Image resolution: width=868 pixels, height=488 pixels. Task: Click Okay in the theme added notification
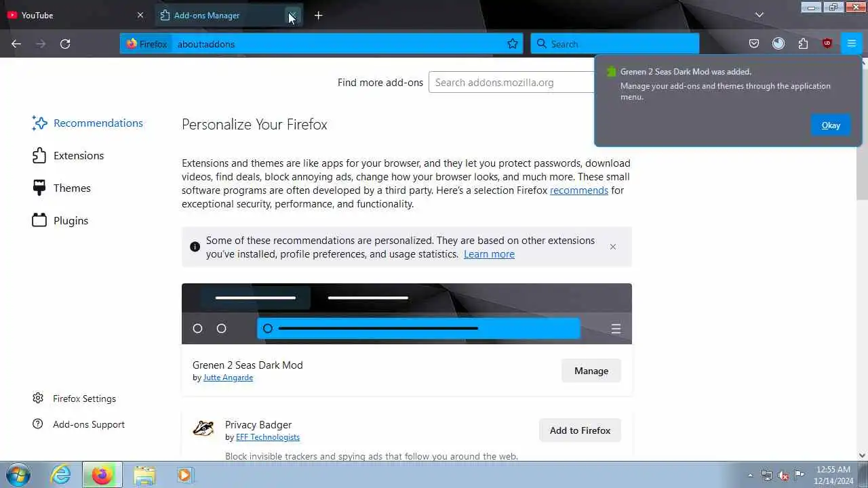[831, 125]
